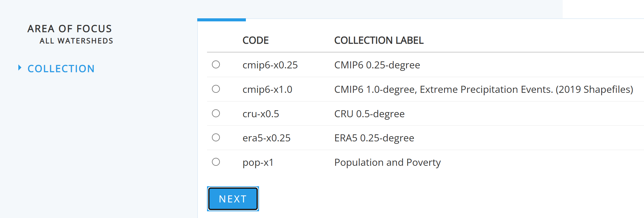Viewport: 644px width, 218px height.
Task: Click the CRU 0.5-degree label
Action: point(369,114)
